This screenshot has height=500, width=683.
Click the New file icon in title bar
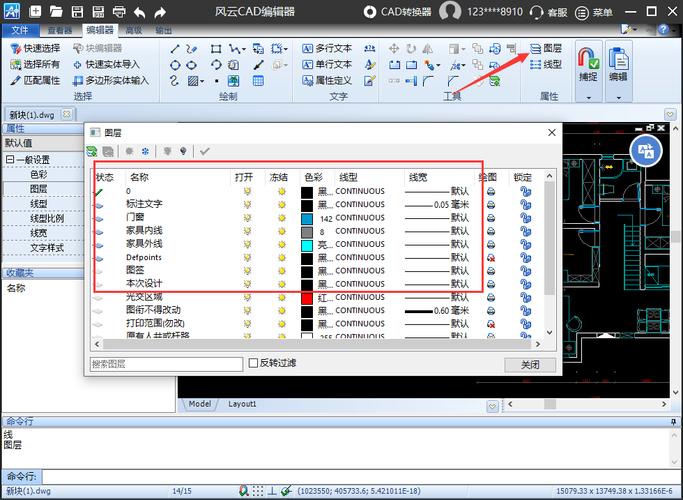coord(35,11)
